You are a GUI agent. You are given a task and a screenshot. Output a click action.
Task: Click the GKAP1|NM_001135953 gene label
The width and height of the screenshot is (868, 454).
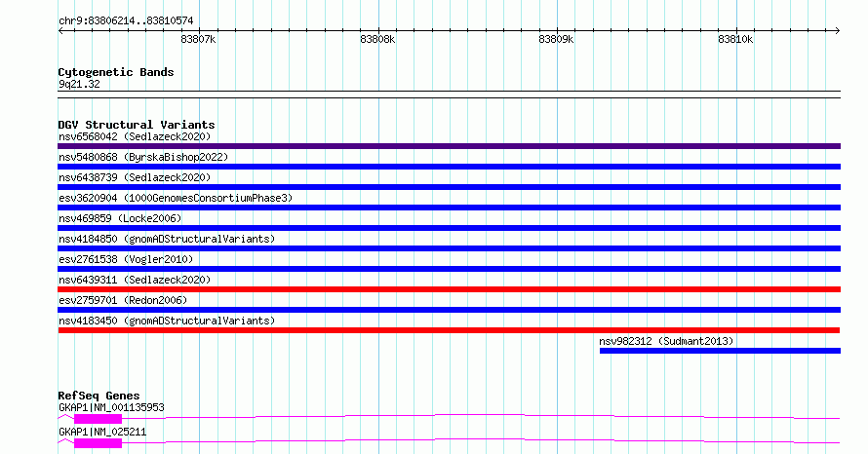[x=111, y=407]
